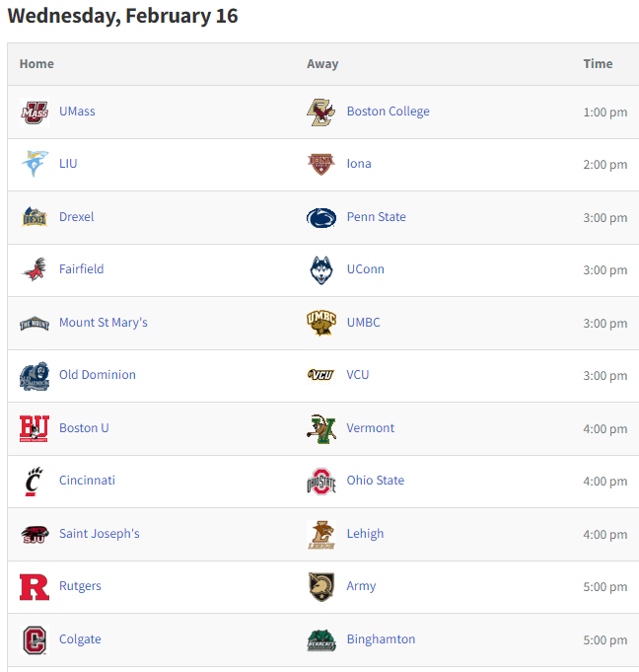Click the Time column header

coord(598,63)
